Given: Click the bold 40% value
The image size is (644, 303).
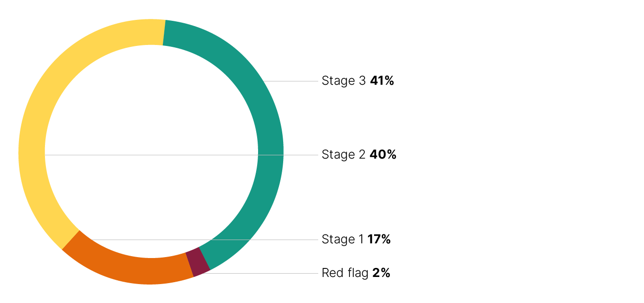Looking at the screenshot, I should click(x=383, y=155).
